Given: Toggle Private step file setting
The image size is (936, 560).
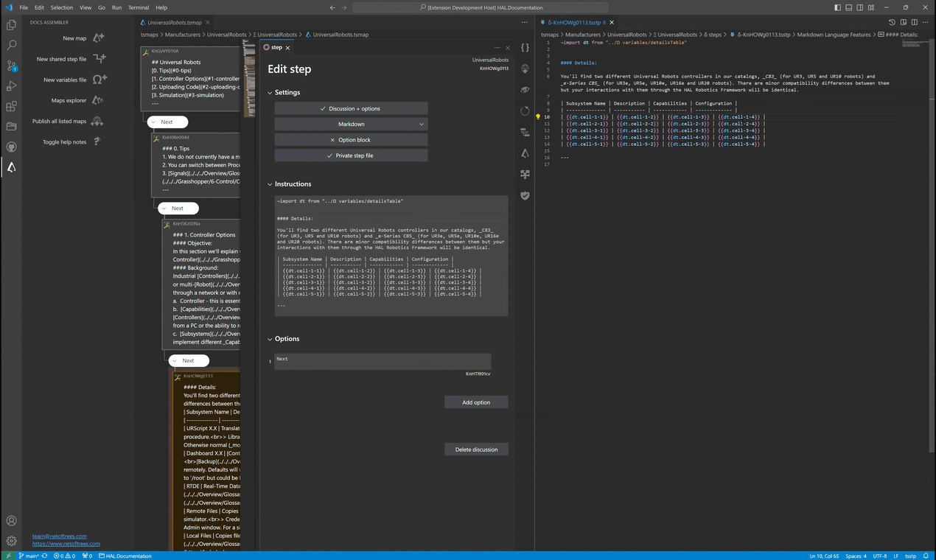Looking at the screenshot, I should (351, 155).
